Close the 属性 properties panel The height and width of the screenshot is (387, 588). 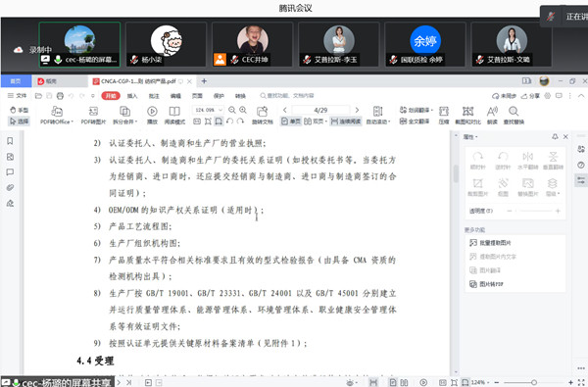coord(565,137)
